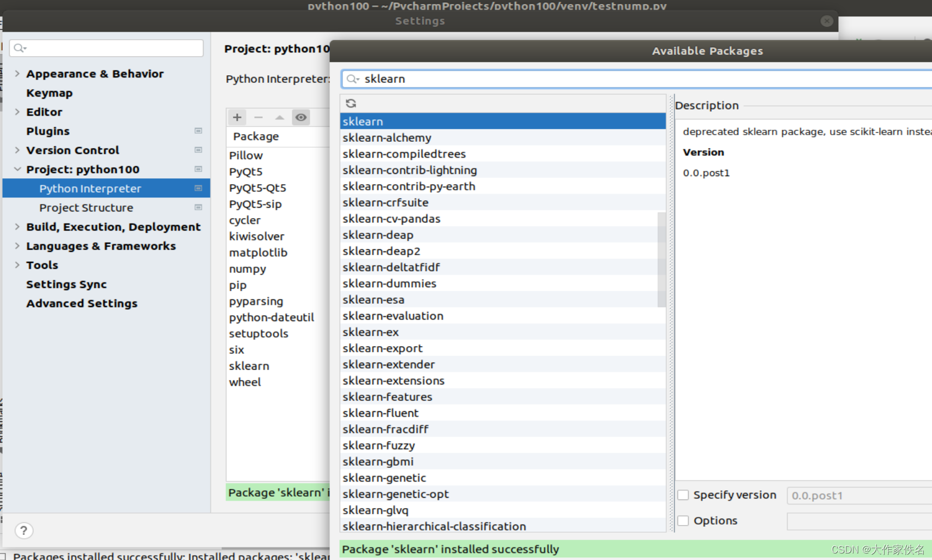Screen dimensions: 932x560
Task: Select sklearn-deltatfidf package
Action: point(498,267)
